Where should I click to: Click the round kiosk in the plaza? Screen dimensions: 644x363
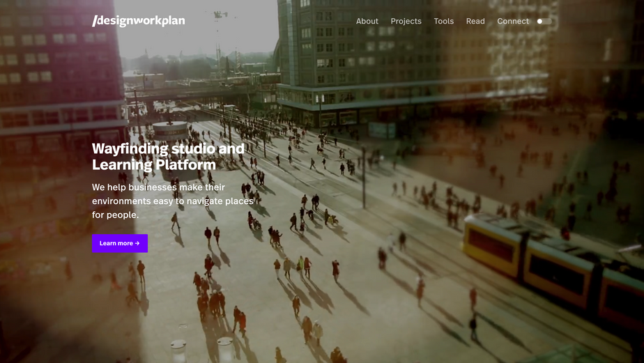170,130
